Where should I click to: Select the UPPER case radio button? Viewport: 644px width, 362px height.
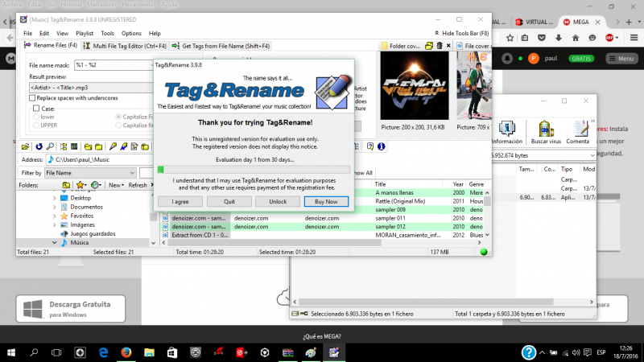(x=36, y=125)
